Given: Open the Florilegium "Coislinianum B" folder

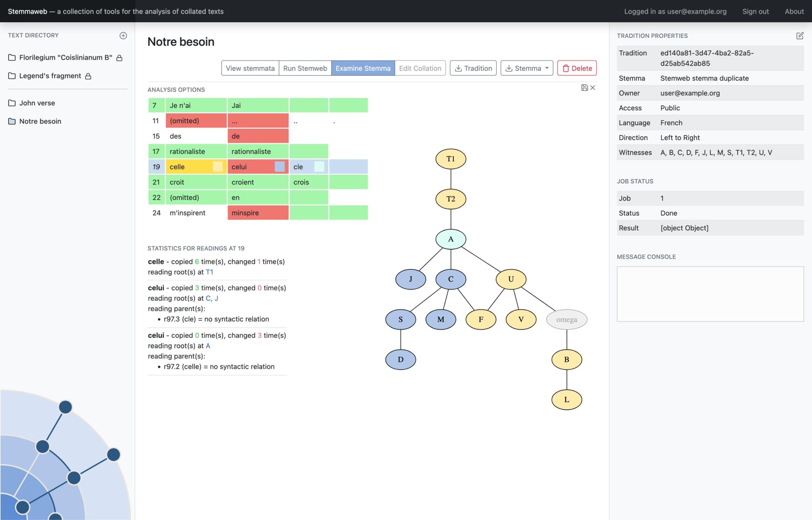Looking at the screenshot, I should 65,57.
